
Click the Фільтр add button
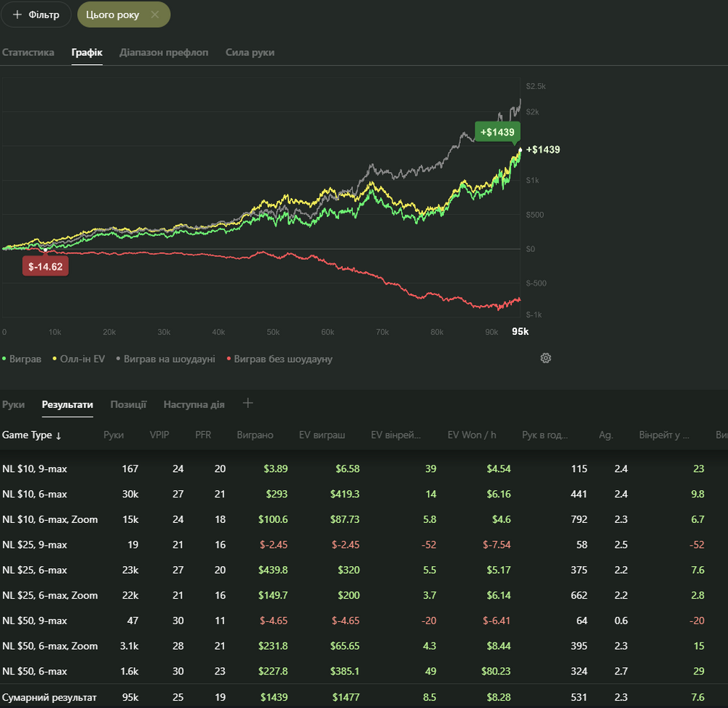tap(36, 15)
